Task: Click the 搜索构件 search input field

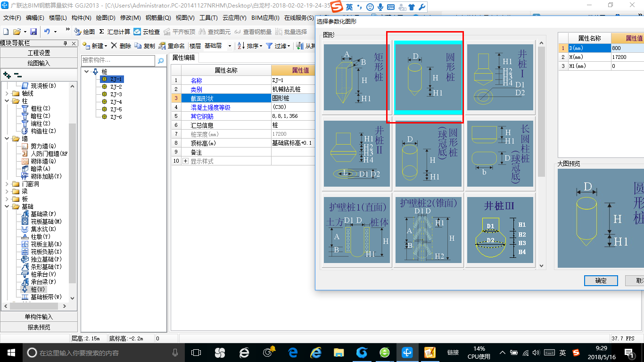Action: [118, 60]
